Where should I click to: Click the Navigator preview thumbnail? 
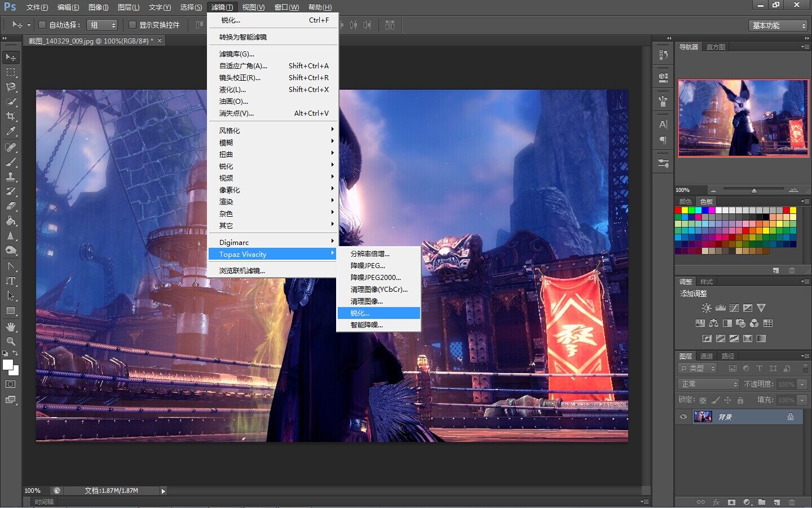(x=743, y=118)
